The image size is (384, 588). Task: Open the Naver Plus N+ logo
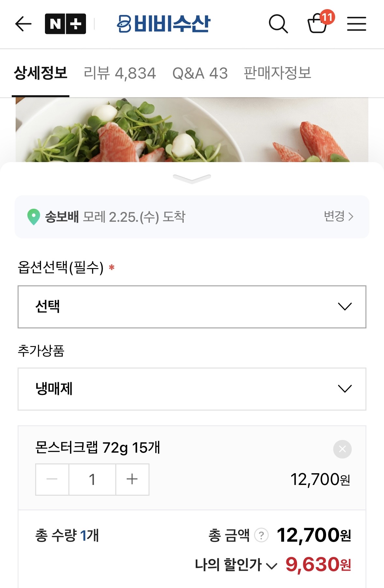click(x=65, y=24)
